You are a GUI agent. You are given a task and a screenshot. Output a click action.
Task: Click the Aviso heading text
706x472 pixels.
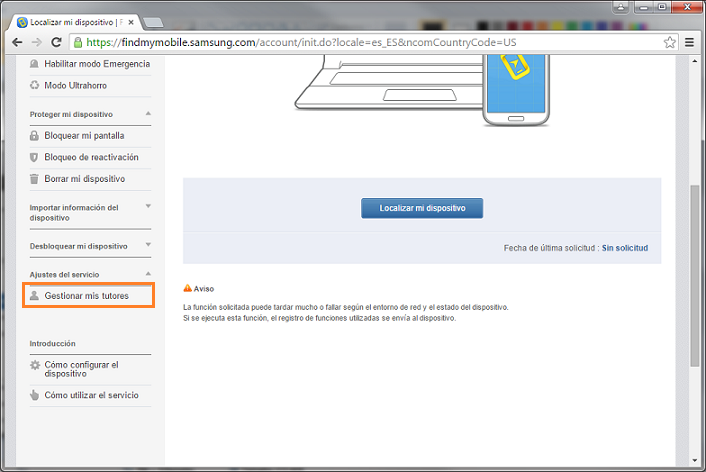tap(204, 289)
